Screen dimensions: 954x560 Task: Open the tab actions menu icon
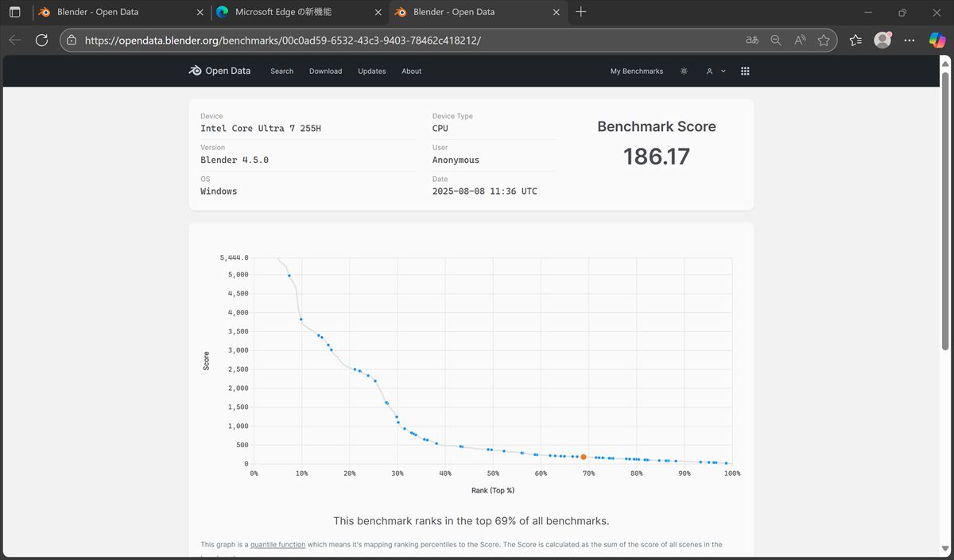14,12
